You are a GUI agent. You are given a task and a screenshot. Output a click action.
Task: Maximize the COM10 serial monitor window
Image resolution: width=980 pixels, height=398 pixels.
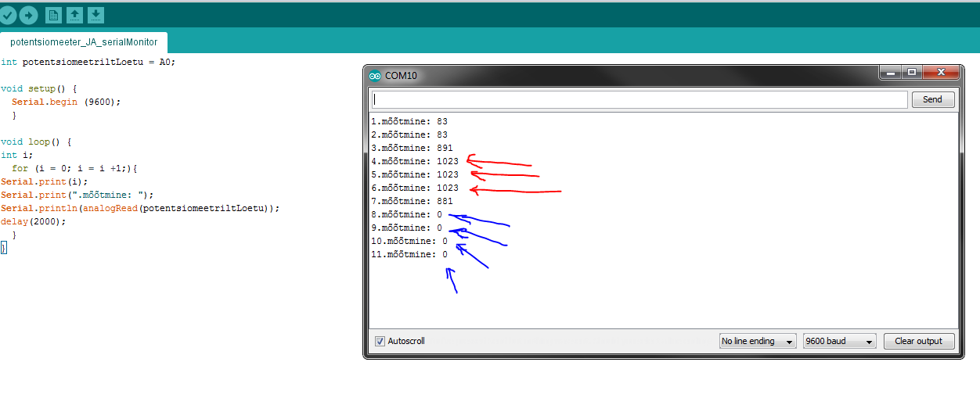click(x=911, y=73)
